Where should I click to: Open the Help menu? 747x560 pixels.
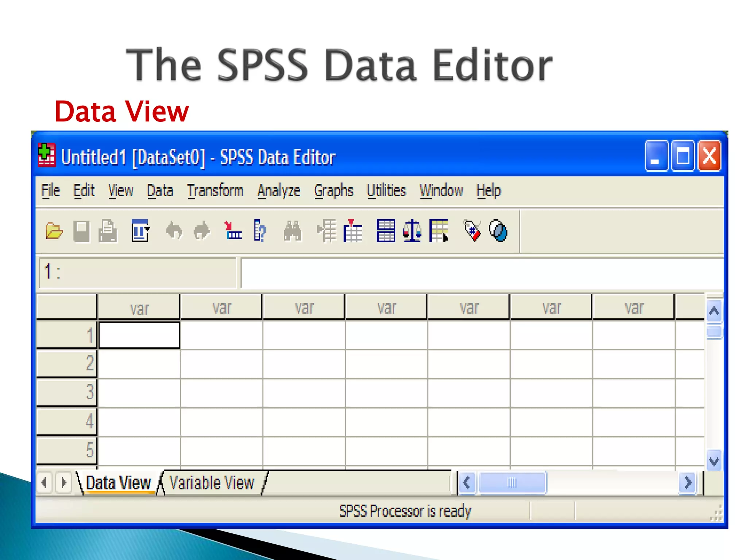[489, 191]
